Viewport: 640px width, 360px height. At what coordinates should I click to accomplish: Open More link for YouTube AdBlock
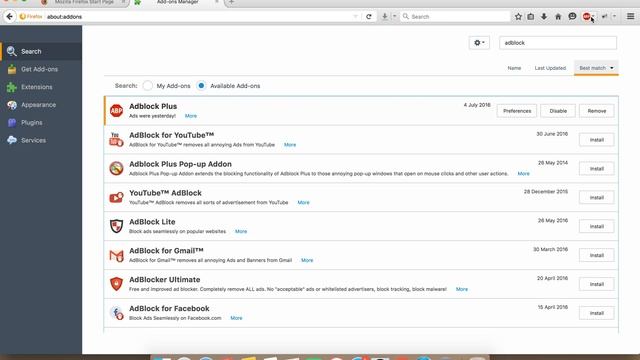(x=303, y=202)
